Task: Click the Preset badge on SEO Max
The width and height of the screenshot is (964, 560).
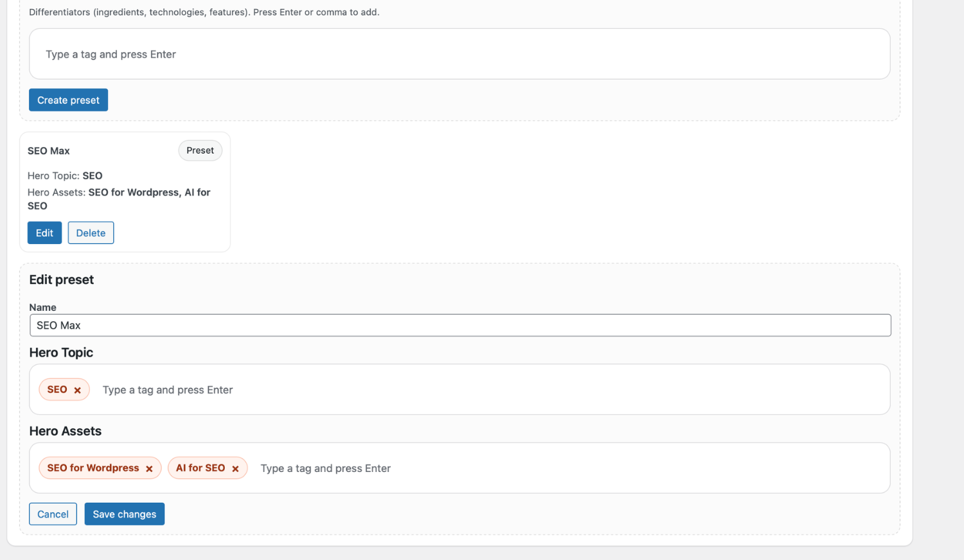Action: (x=200, y=150)
